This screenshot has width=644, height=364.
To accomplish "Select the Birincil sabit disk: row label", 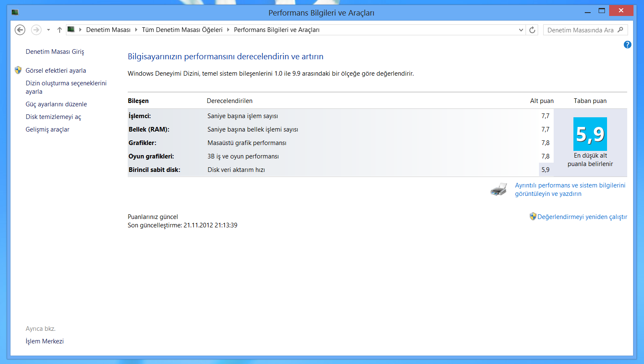I will pyautogui.click(x=155, y=170).
